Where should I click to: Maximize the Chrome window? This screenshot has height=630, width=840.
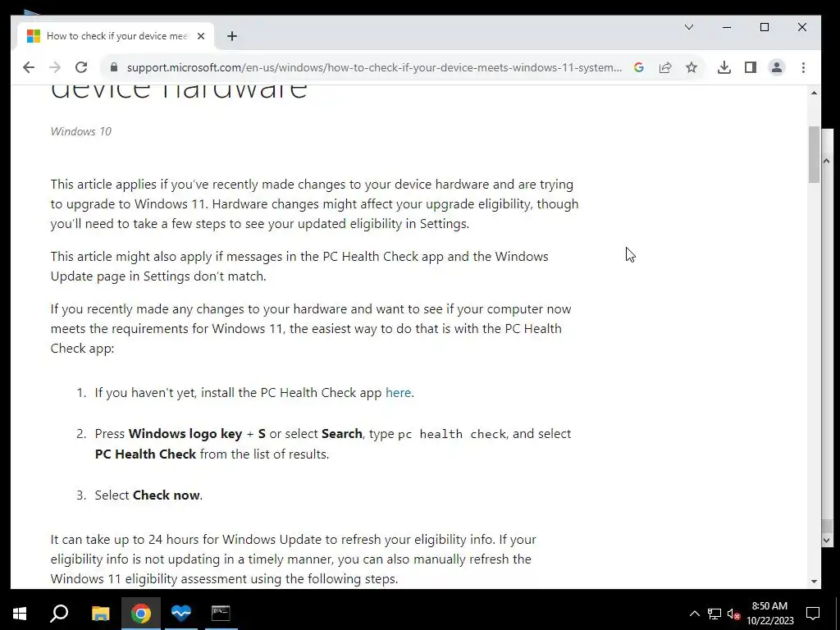click(765, 27)
